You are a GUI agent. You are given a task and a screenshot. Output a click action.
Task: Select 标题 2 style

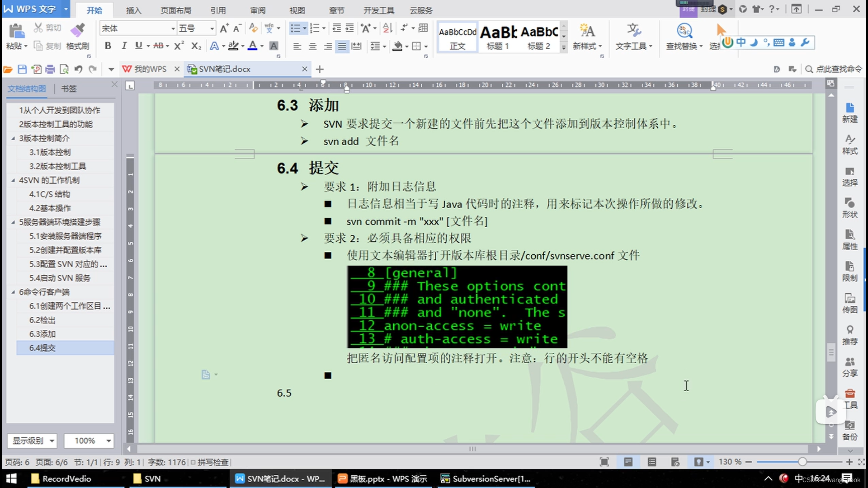coord(539,37)
